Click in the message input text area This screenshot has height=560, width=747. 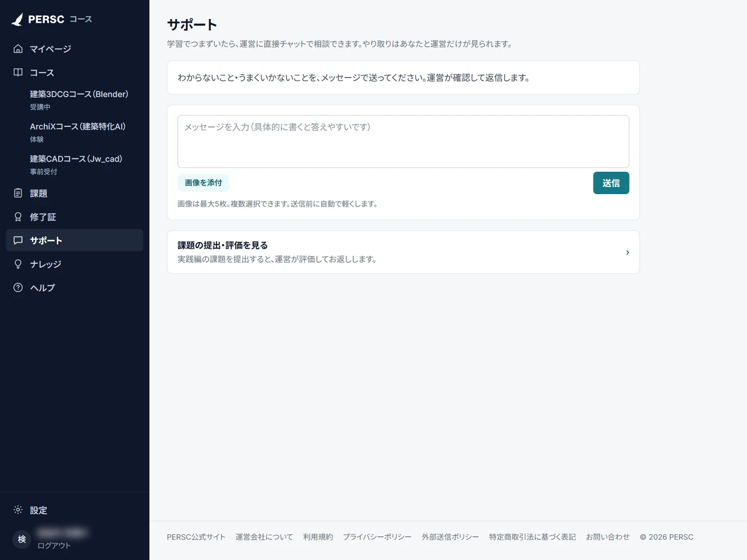403,141
